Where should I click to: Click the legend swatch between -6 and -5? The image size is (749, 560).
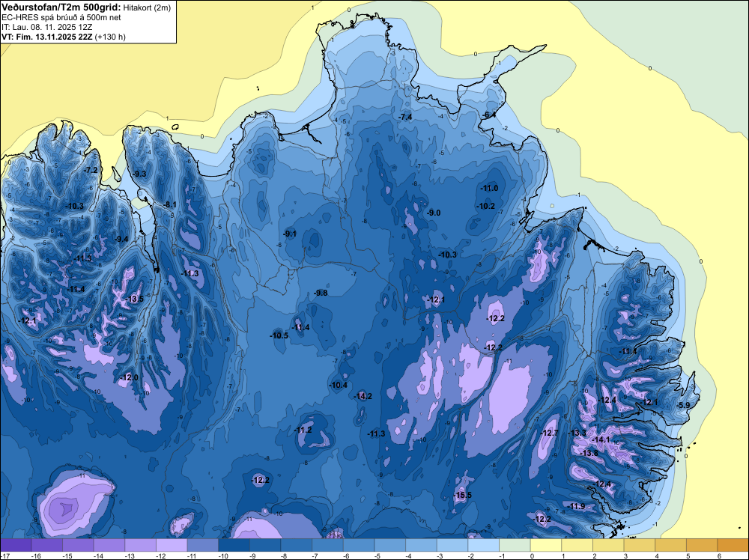pyautogui.click(x=359, y=545)
